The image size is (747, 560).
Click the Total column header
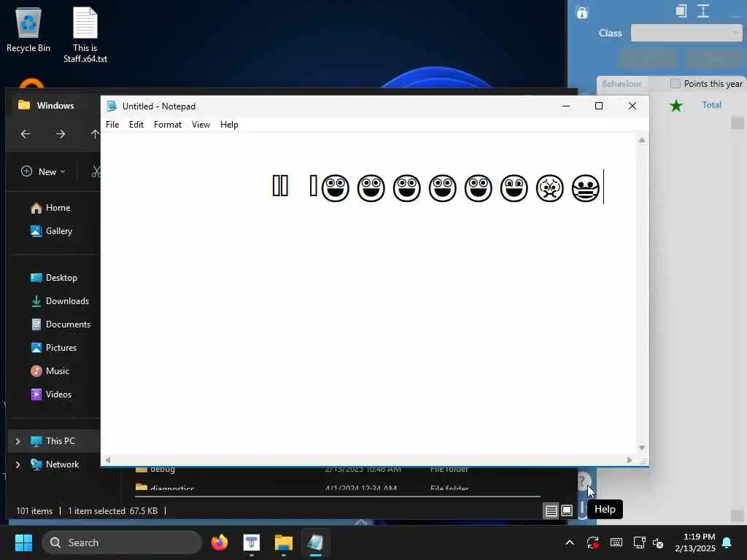(711, 105)
